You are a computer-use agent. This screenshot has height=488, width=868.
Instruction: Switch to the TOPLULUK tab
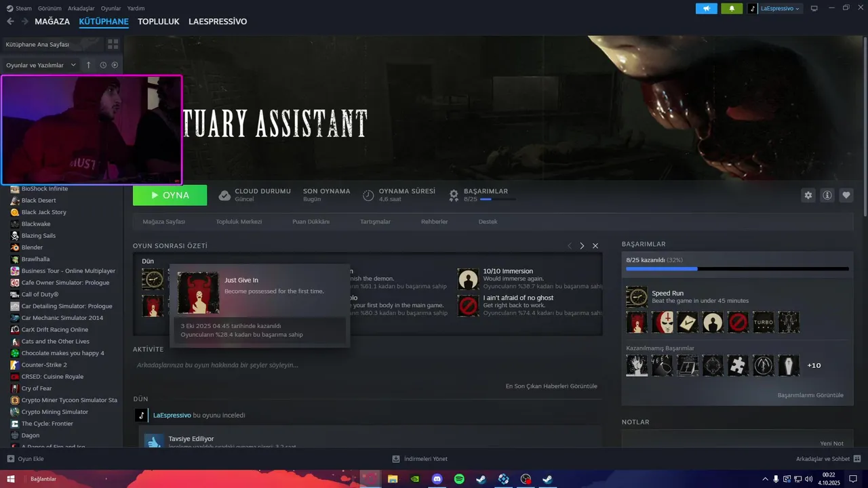159,22
